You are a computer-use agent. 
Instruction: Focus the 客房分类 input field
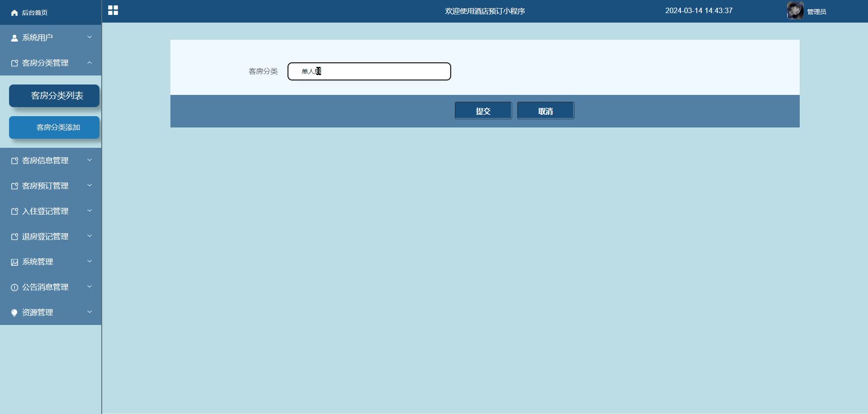coord(369,71)
